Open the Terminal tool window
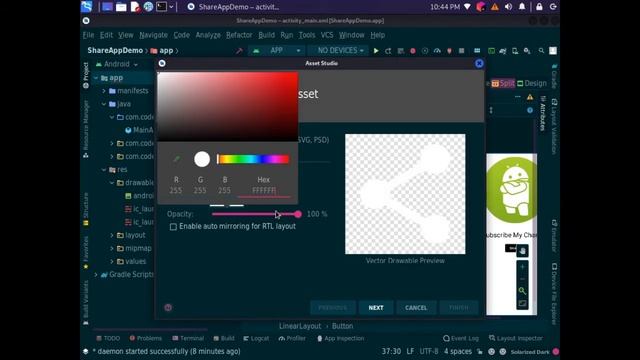Screen dimensions: 640x360 [188, 338]
